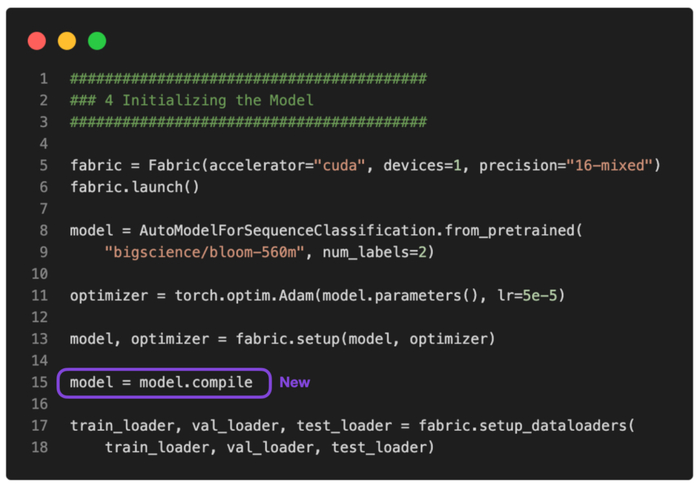Click the purple "New" label

(x=294, y=382)
